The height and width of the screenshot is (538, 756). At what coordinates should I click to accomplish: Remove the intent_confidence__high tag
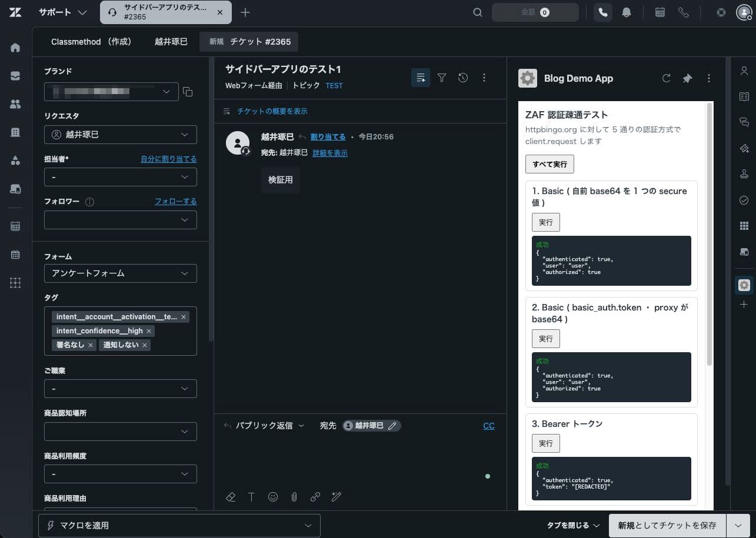[149, 331]
